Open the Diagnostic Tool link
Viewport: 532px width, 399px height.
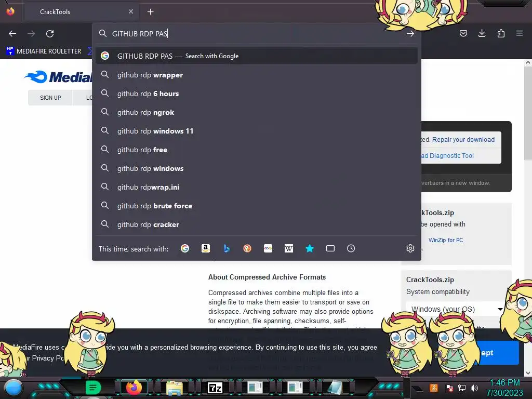click(x=448, y=156)
